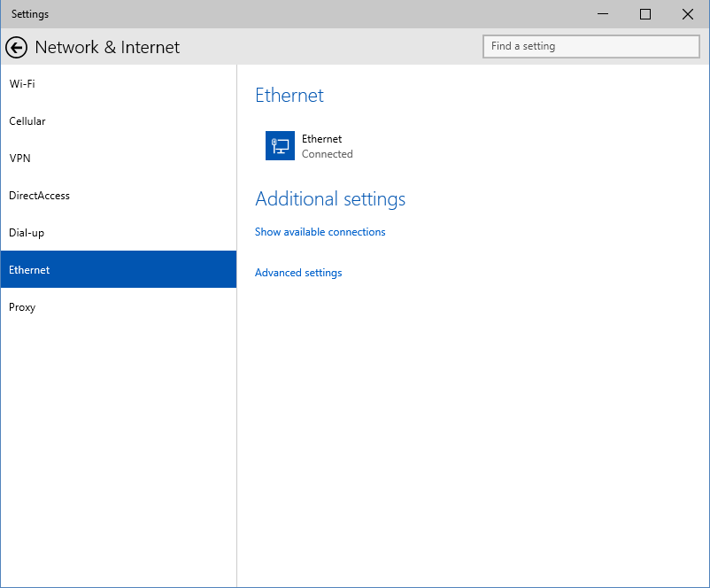This screenshot has width=710, height=588.
Task: Click the Network & Internet page title
Action: point(107,47)
